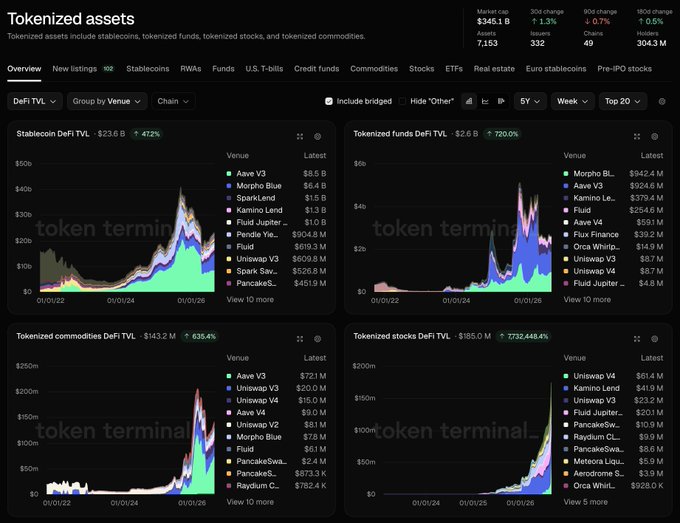Toggle the Include bridged checkbox
The image size is (680, 523).
pos(329,101)
